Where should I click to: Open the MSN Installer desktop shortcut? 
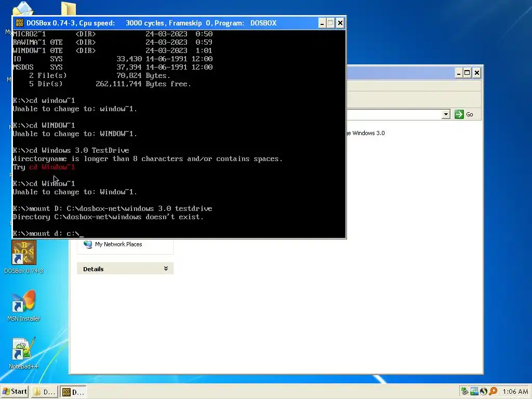(24, 305)
